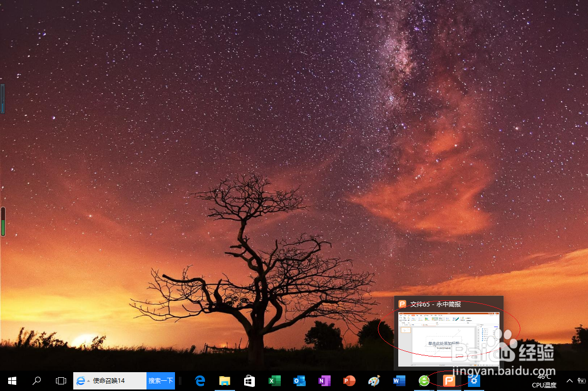588x391 pixels.
Task: Open the Paint palette icon in taskbar
Action: point(374,381)
